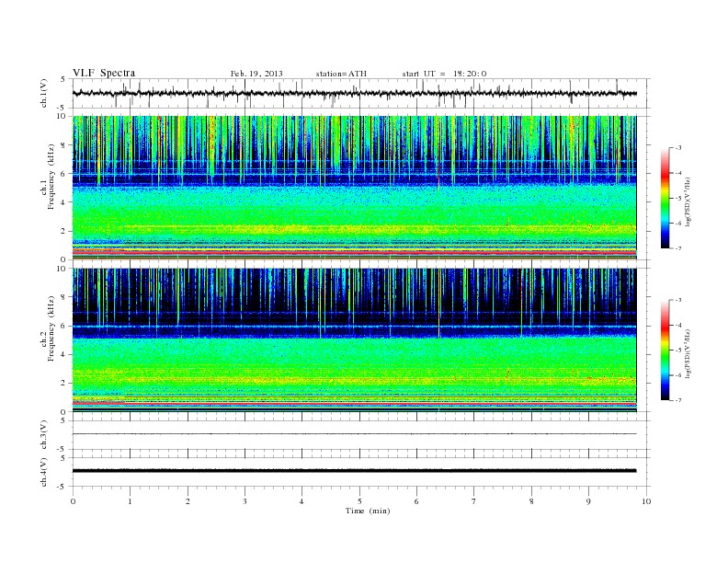Click the ch.1 voltage waveform trace
The width and height of the screenshot is (728, 563).
pos(354,93)
